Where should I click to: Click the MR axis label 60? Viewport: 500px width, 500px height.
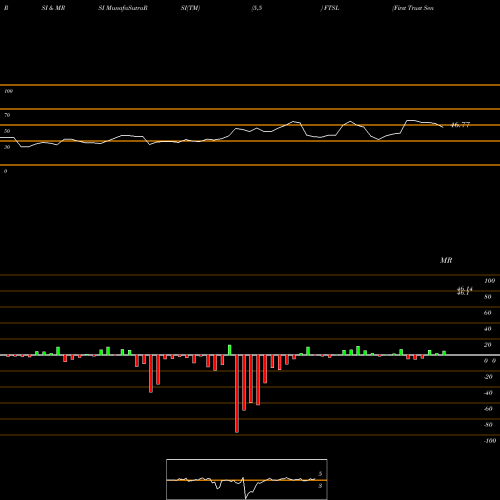click(488, 313)
